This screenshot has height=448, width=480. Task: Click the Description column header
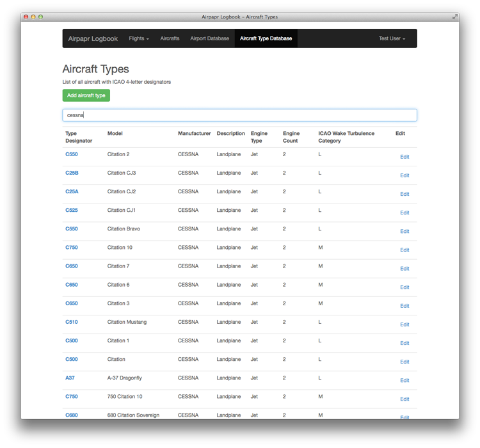(x=231, y=134)
